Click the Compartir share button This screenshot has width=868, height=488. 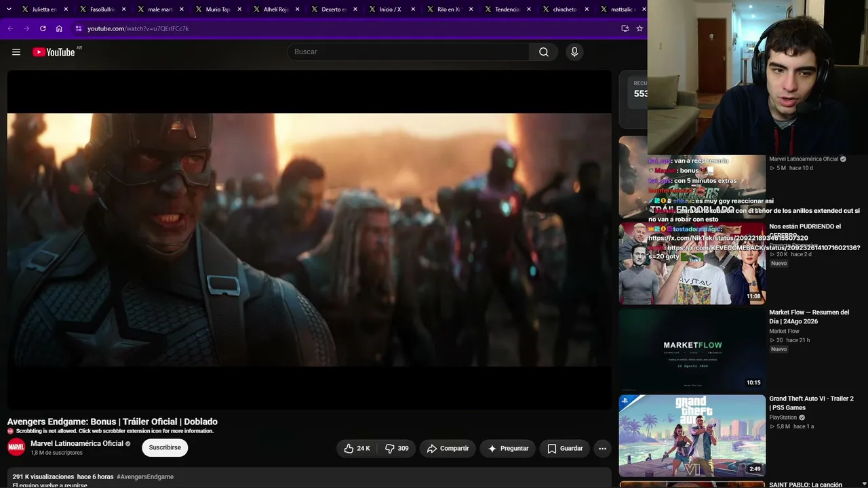[448, 448]
